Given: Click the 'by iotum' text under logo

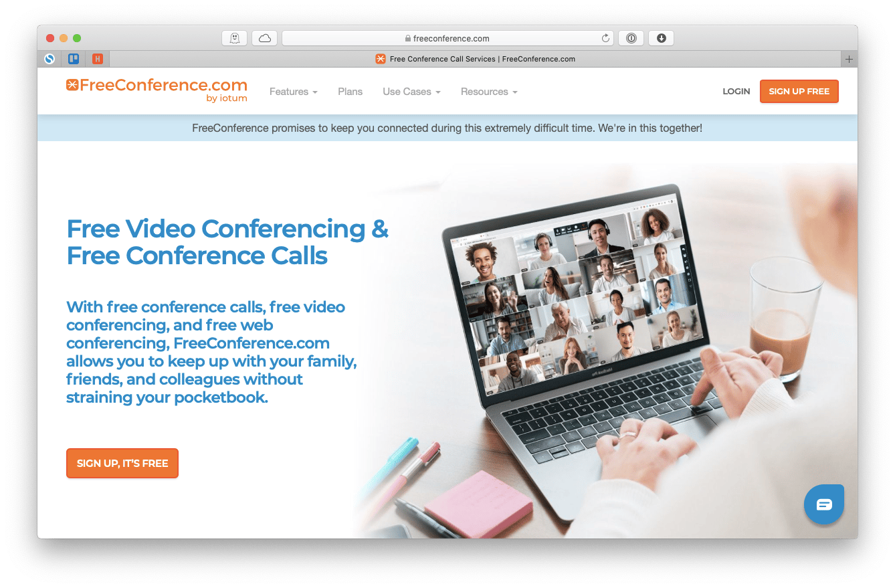Looking at the screenshot, I should point(227,98).
